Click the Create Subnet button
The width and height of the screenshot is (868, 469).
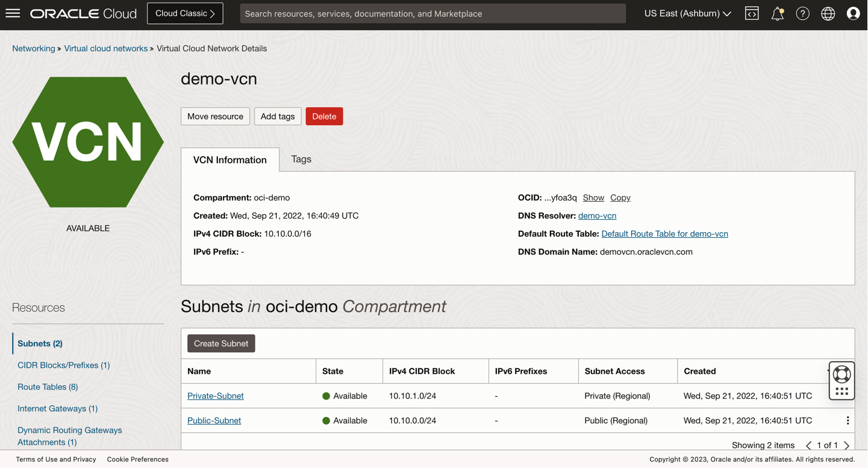tap(221, 344)
